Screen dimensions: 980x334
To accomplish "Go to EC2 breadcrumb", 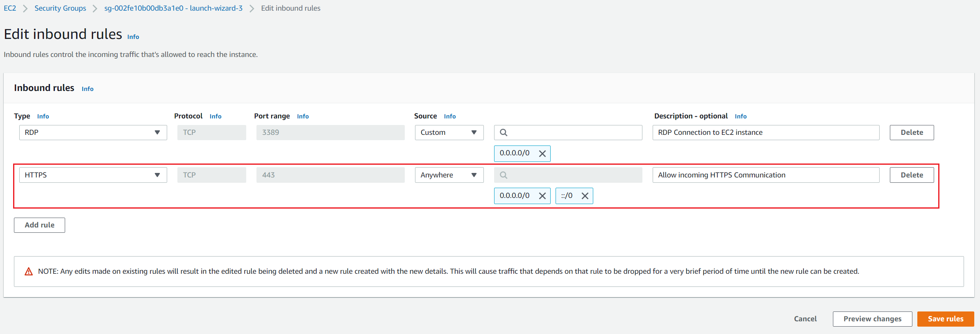I will 10,8.
